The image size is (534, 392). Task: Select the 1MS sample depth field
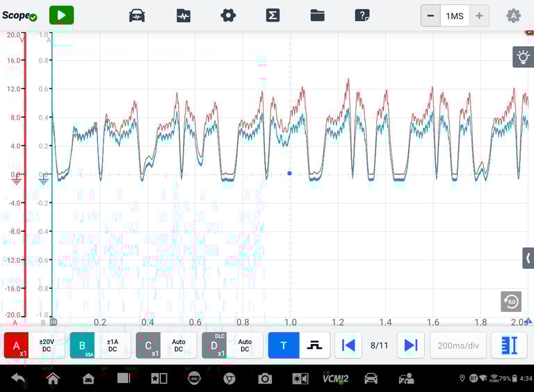click(455, 16)
